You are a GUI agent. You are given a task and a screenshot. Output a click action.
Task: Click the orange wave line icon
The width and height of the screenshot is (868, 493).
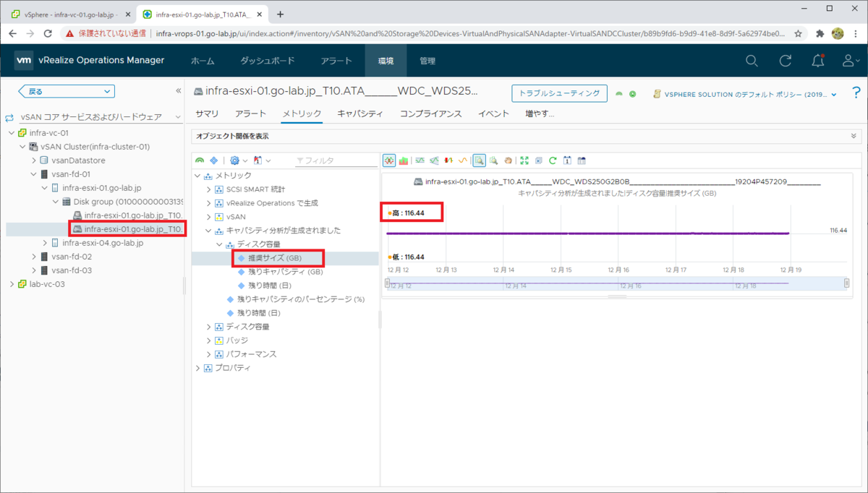pos(463,160)
